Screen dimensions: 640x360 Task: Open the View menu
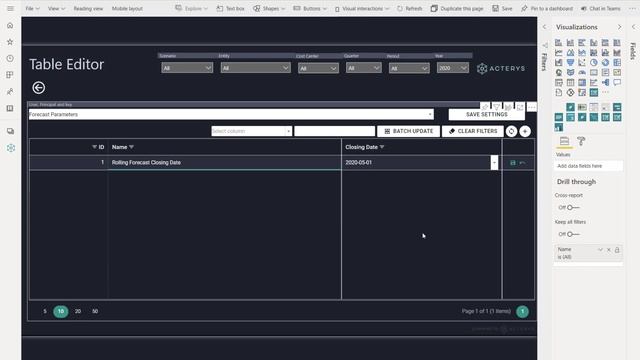coord(56,9)
